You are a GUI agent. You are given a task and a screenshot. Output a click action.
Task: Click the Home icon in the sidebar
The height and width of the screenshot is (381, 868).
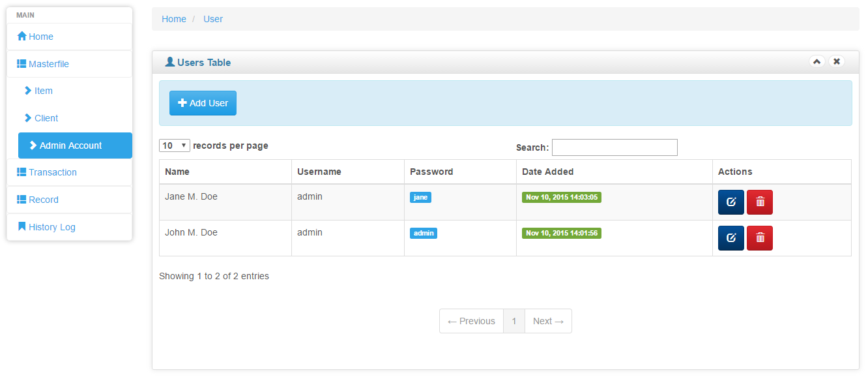[22, 37]
